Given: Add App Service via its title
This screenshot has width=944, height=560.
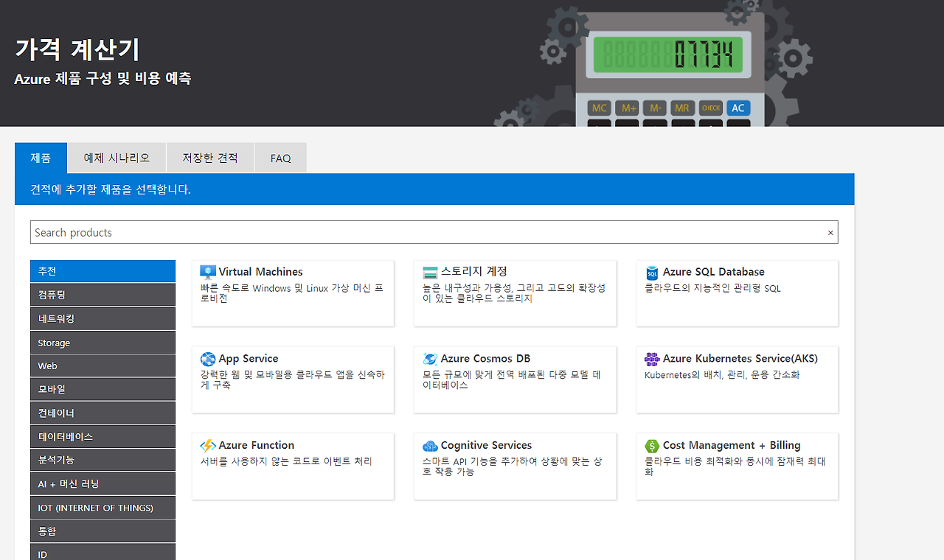Looking at the screenshot, I should coord(249,359).
